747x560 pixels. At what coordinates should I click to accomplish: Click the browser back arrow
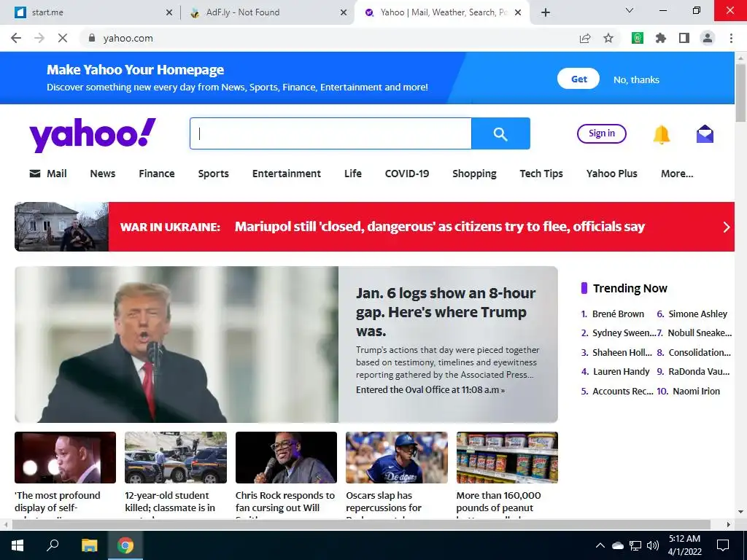coord(16,38)
